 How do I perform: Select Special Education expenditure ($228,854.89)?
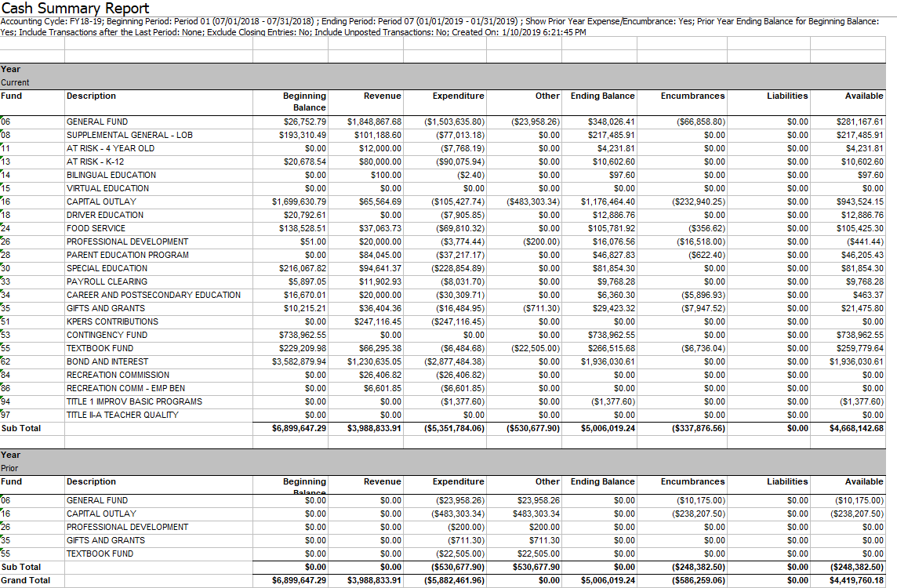coord(458,268)
